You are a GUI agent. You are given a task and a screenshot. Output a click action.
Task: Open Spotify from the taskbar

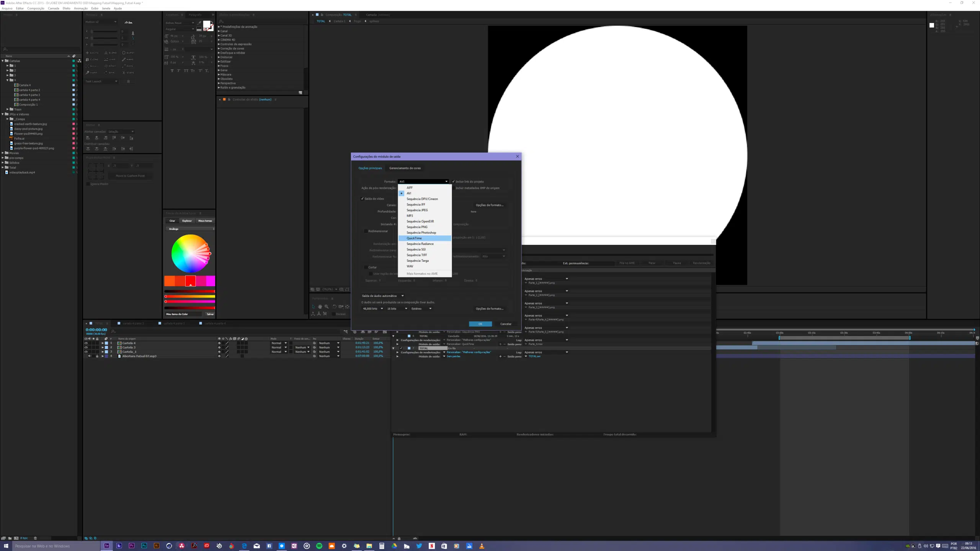(319, 546)
